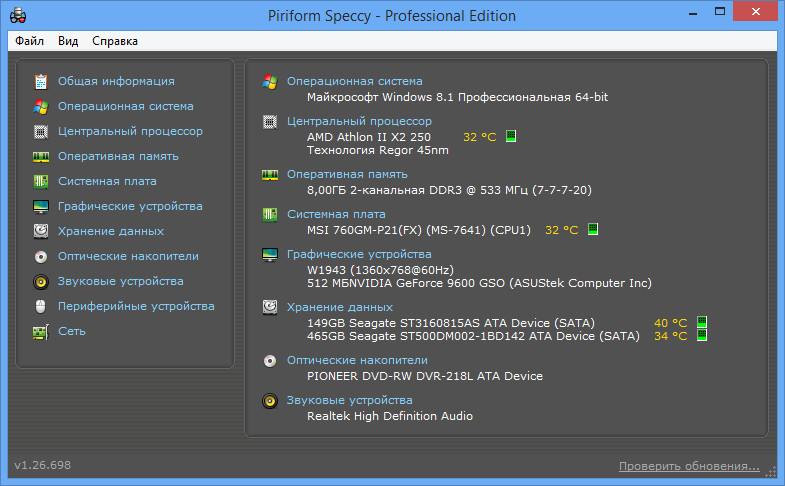
Task: Click the Windows flag icon in the summary panel
Action: click(x=270, y=82)
